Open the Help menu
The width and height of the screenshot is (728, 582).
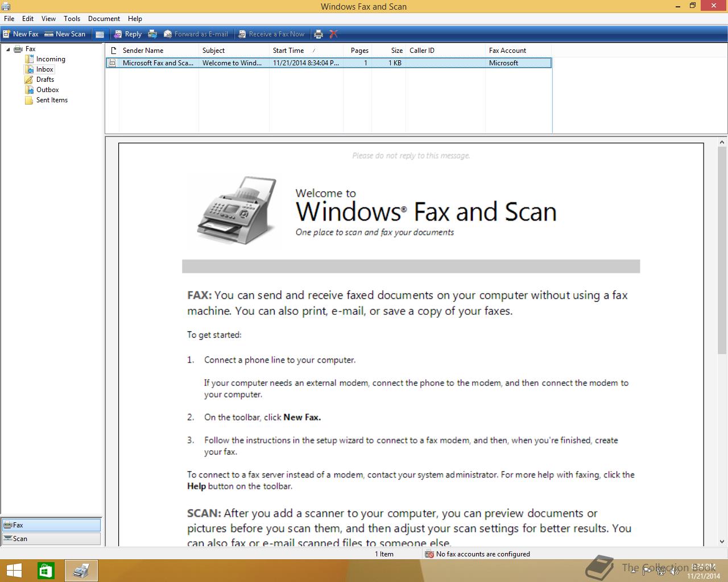coord(135,19)
